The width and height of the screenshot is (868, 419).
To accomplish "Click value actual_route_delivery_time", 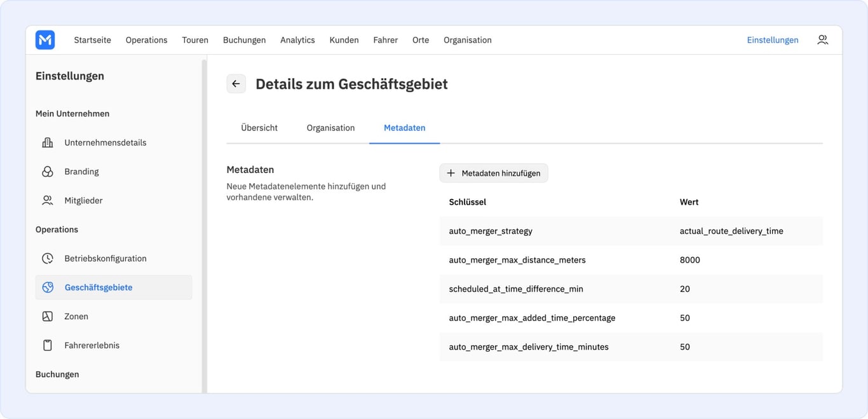I will point(731,231).
